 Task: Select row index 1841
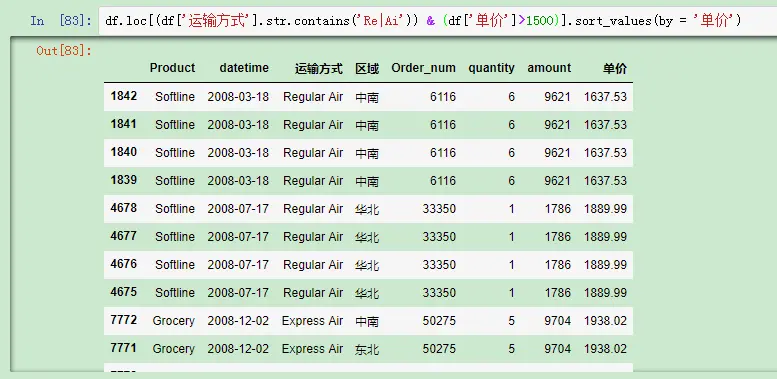pyautogui.click(x=124, y=124)
